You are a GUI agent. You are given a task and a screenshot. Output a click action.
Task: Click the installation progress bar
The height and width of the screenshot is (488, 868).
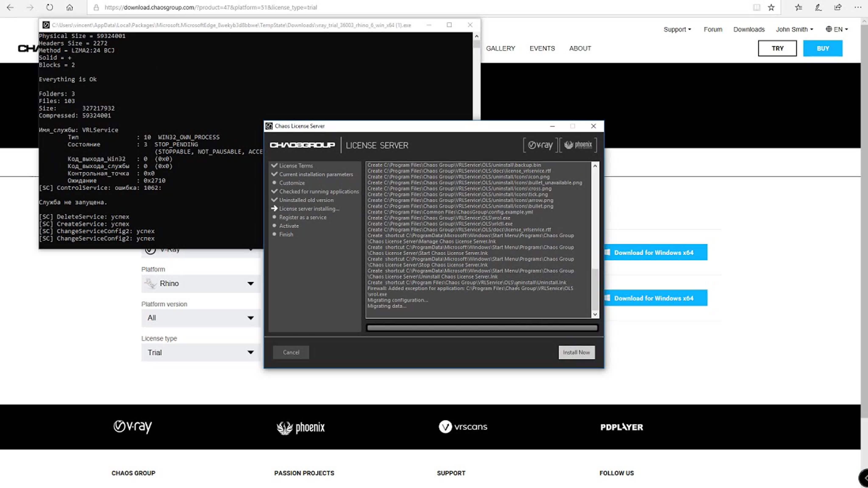[482, 328]
